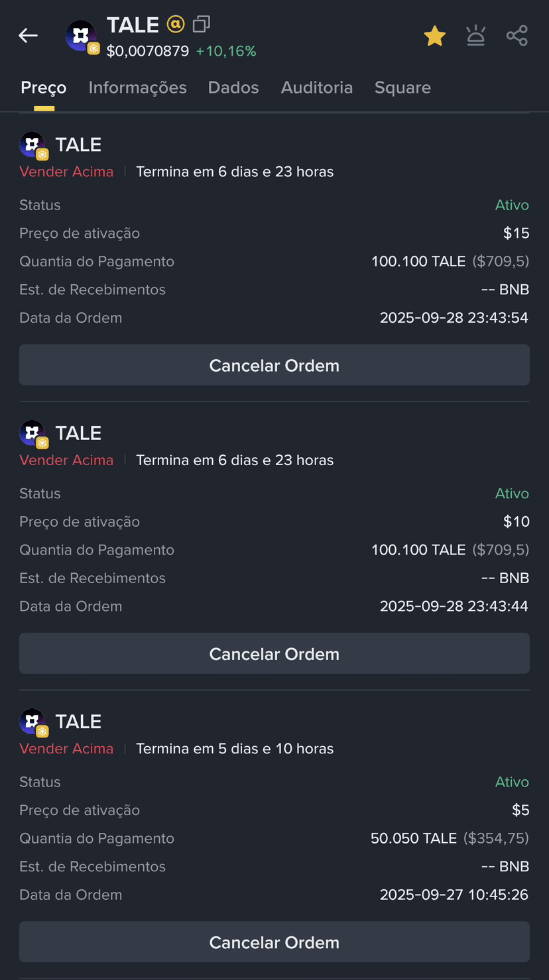Cancel the 50.050 TALE order
The image size is (549, 980).
point(274,942)
